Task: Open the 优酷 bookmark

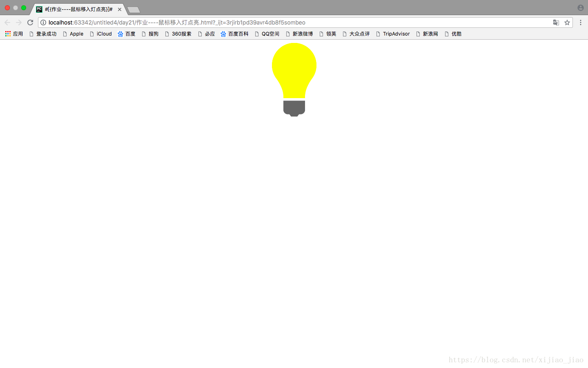Action: click(453, 34)
